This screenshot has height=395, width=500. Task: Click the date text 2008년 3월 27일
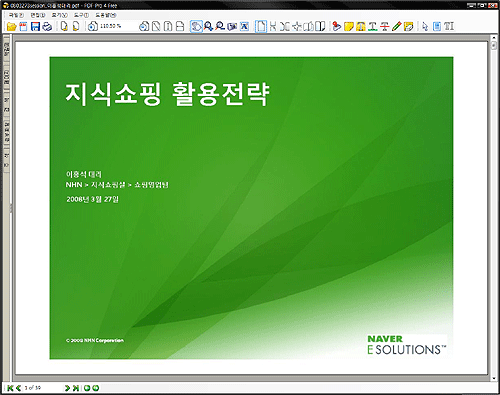coord(92,199)
